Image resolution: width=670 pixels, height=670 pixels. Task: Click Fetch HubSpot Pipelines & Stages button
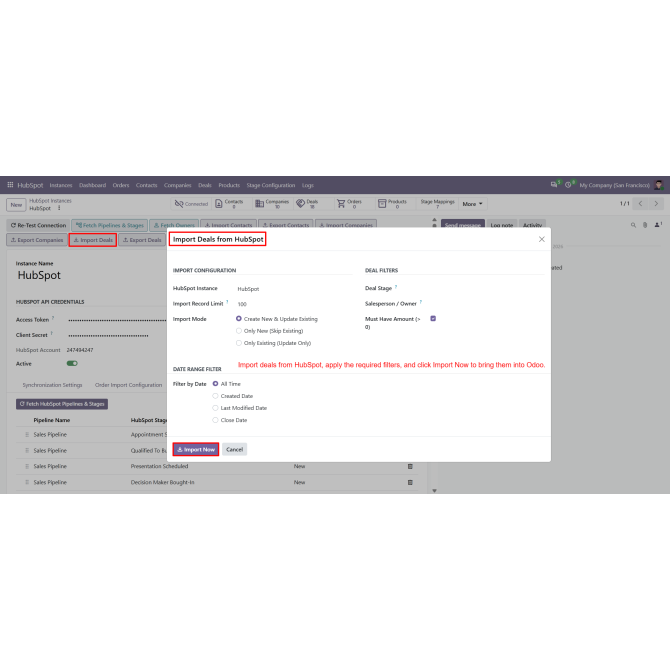click(x=62, y=404)
